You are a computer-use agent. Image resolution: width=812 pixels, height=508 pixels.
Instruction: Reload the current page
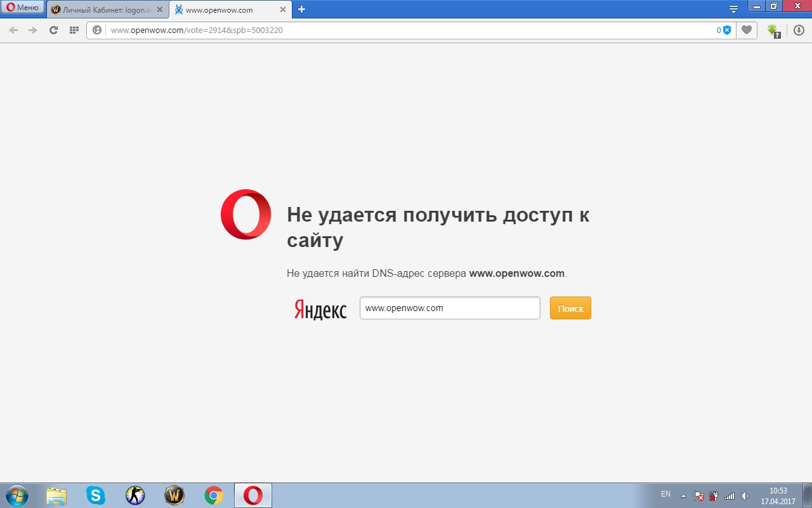tap(53, 30)
